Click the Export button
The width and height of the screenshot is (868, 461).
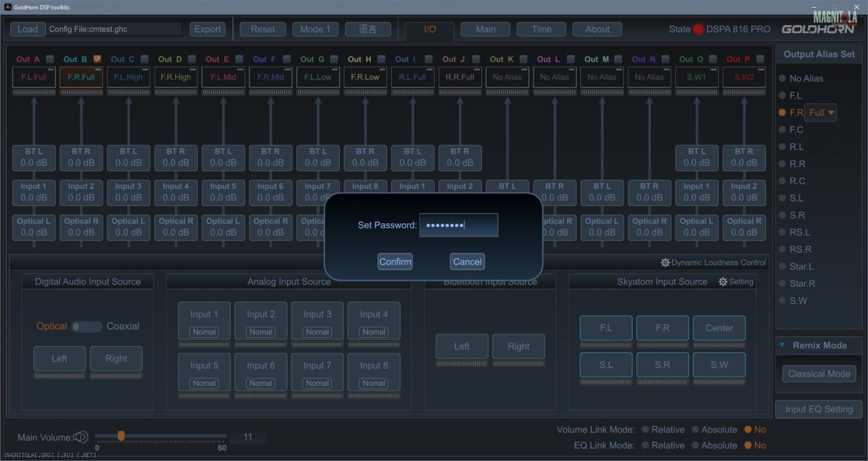click(208, 29)
